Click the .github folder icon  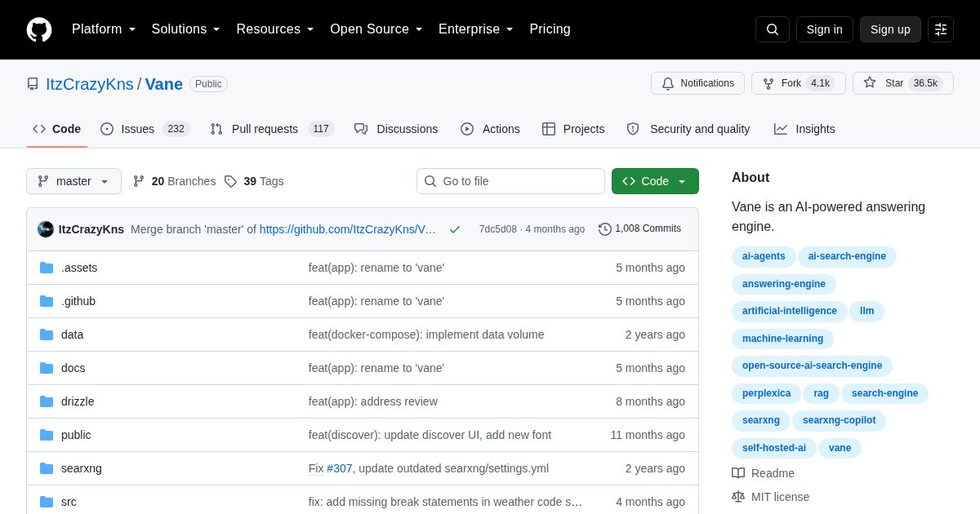[x=47, y=301]
